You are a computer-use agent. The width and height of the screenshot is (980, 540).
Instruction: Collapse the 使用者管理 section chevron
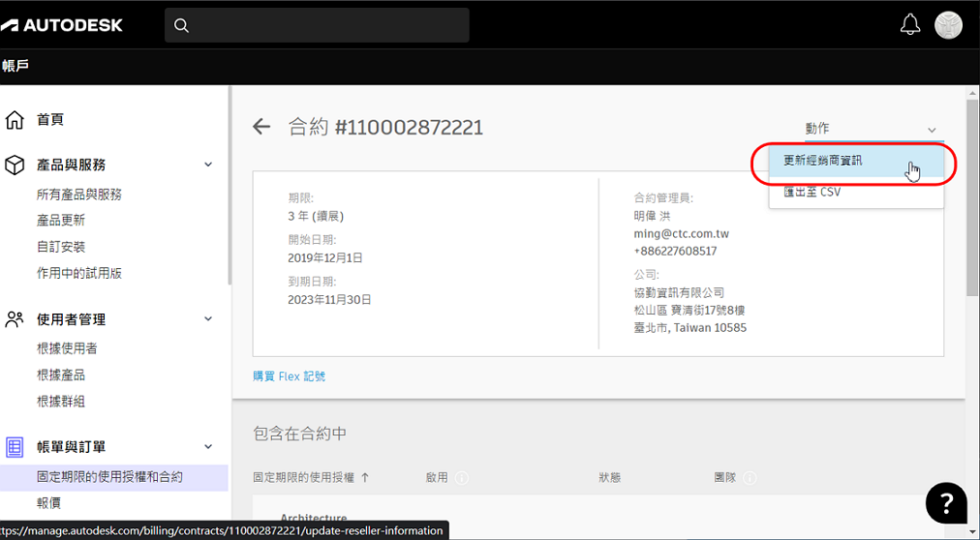coord(208,319)
